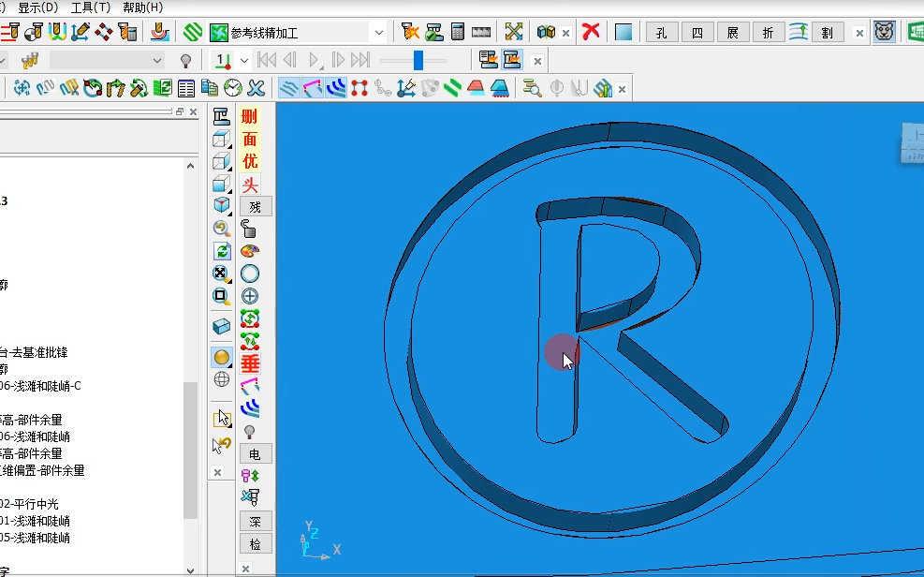Click the blue square block icon
This screenshot has width=924, height=577.
pos(623,33)
